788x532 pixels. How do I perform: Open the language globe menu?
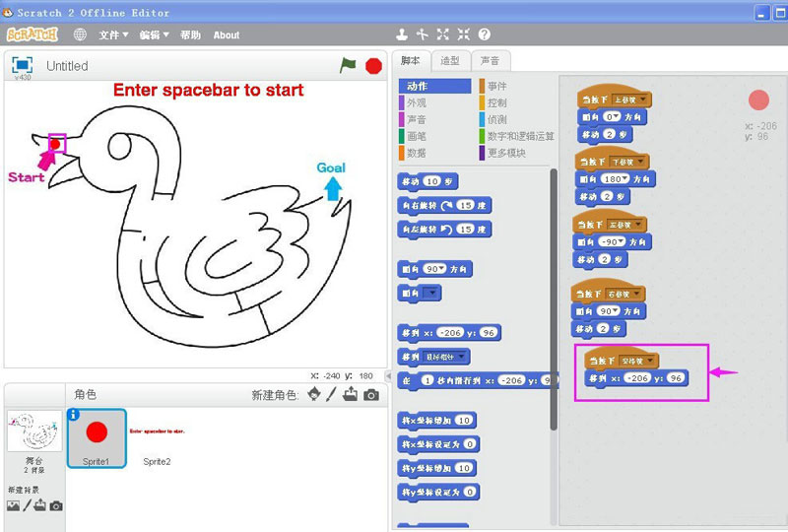click(80, 34)
